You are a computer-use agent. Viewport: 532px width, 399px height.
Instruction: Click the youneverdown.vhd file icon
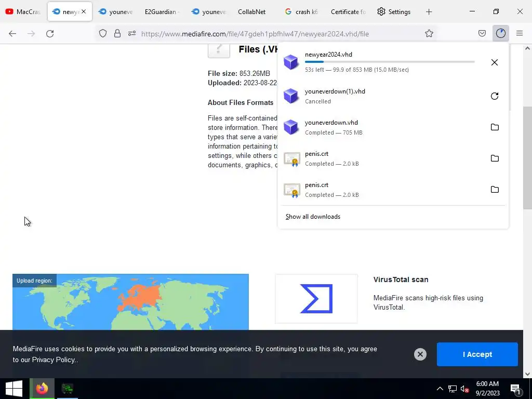[x=291, y=127]
